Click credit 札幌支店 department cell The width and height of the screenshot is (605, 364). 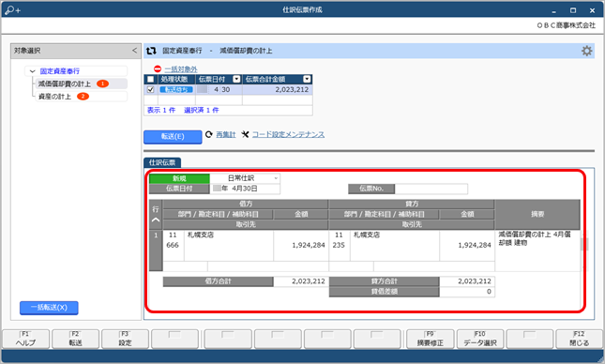click(x=367, y=235)
